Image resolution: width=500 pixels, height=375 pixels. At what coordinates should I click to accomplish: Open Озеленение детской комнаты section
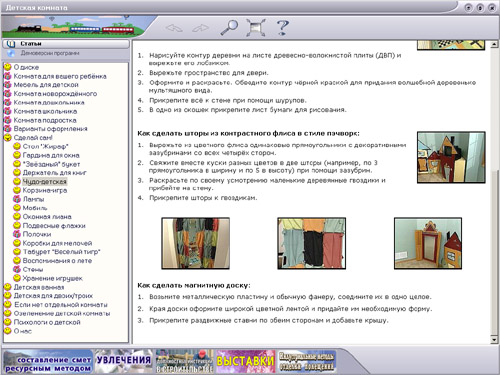pyautogui.click(x=62, y=313)
